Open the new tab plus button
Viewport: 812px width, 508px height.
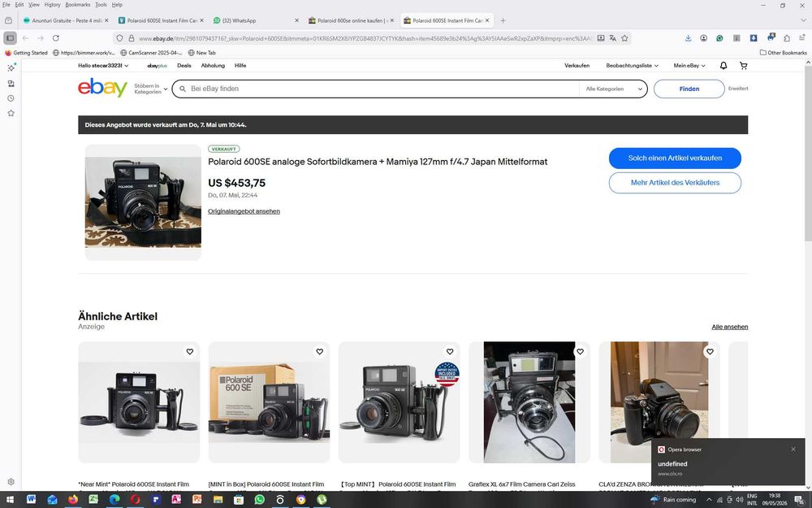pos(503,21)
